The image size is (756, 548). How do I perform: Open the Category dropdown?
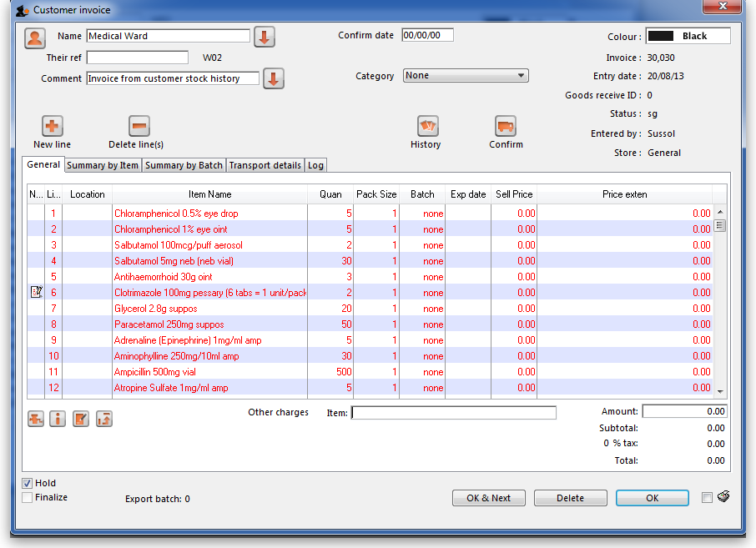[x=466, y=76]
